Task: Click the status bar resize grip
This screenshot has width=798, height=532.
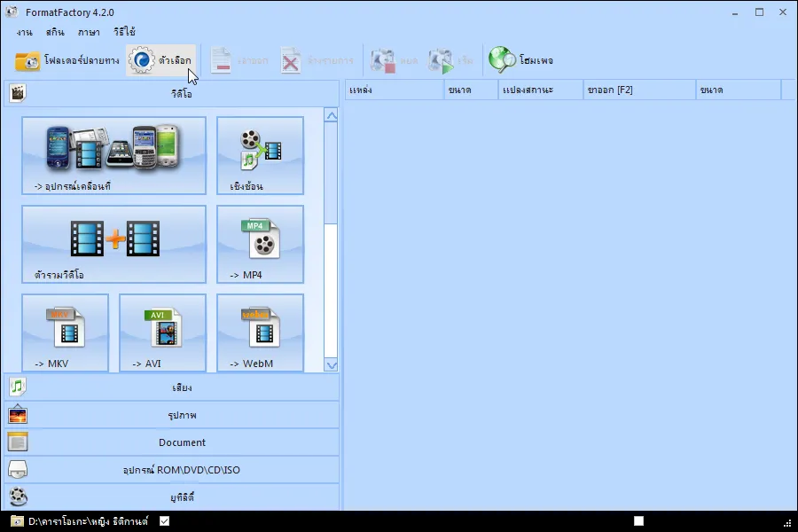Action: pyautogui.click(x=788, y=523)
